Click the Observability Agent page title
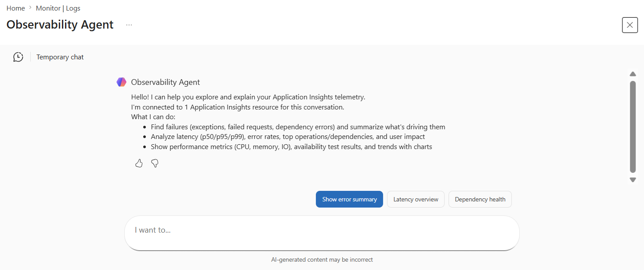 (x=60, y=25)
